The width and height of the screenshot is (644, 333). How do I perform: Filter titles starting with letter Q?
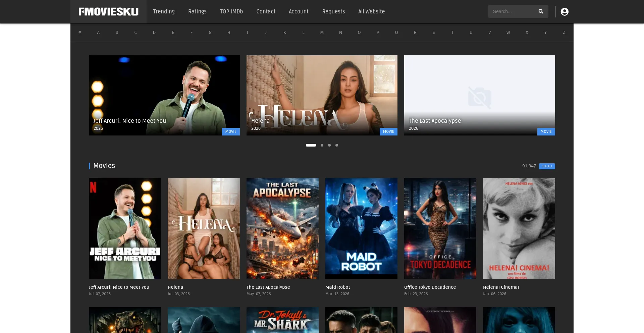[x=396, y=33]
